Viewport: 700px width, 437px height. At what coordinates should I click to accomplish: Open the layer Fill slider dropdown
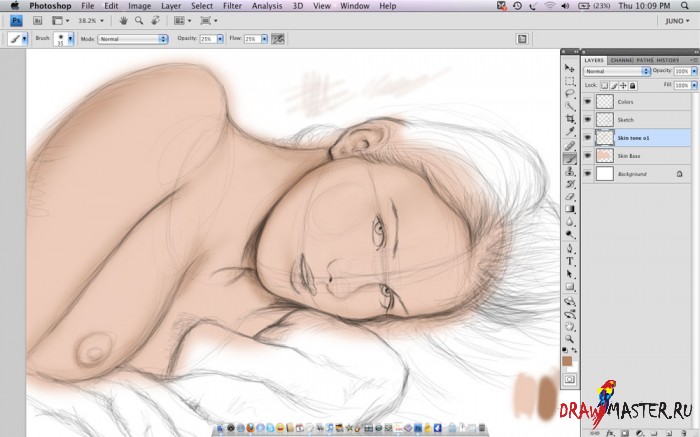[x=694, y=85]
